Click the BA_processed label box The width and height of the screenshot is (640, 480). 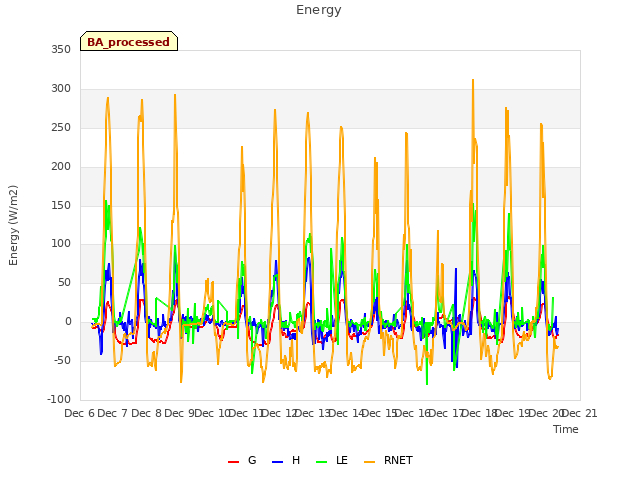tap(129, 41)
